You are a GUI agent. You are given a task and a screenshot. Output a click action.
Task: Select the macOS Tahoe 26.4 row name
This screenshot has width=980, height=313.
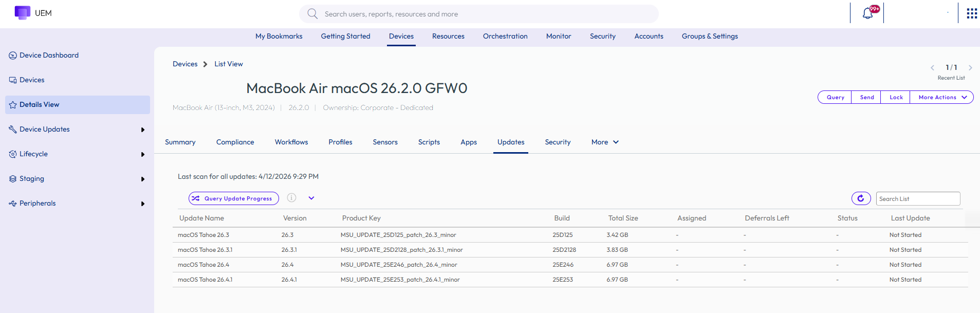tap(204, 265)
